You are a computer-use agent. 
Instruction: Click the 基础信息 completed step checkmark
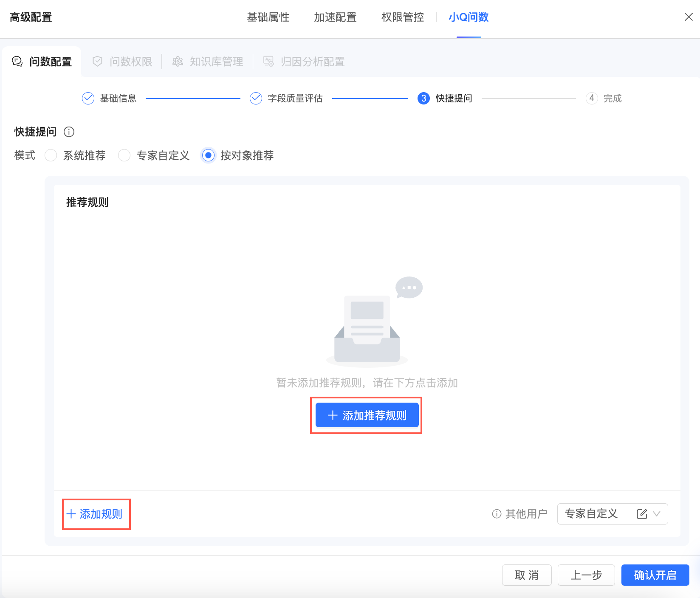(88, 98)
